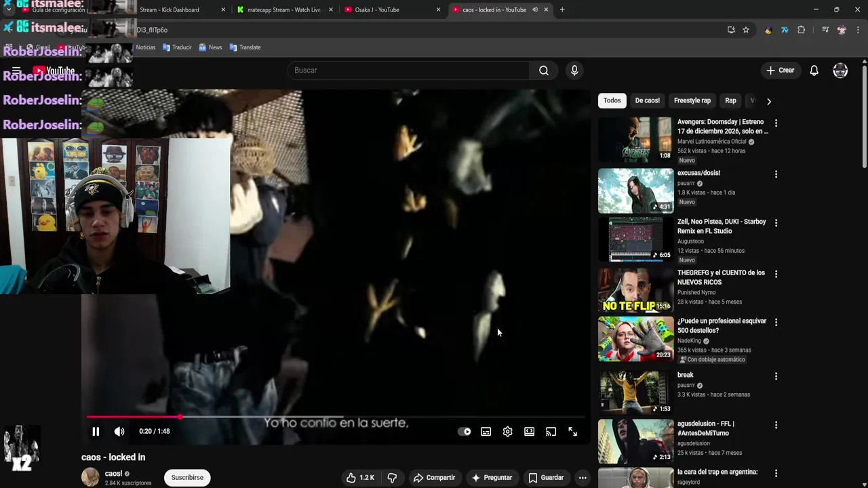
Task: Open options menu for agusdelusion FFL video
Action: pyautogui.click(x=776, y=425)
